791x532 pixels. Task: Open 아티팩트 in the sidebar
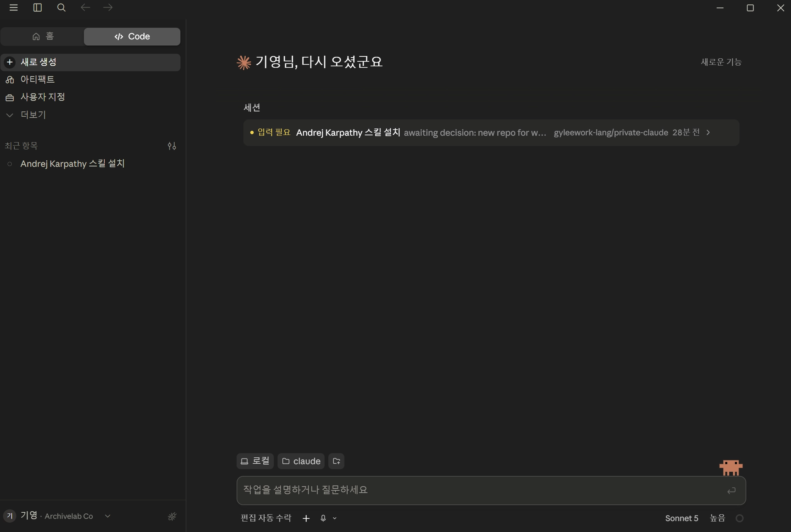pos(90,80)
